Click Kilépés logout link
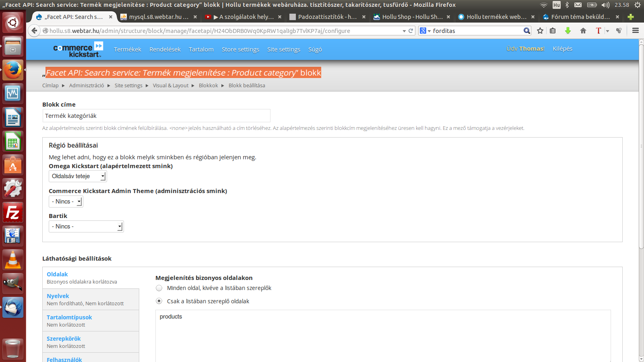 coord(562,49)
